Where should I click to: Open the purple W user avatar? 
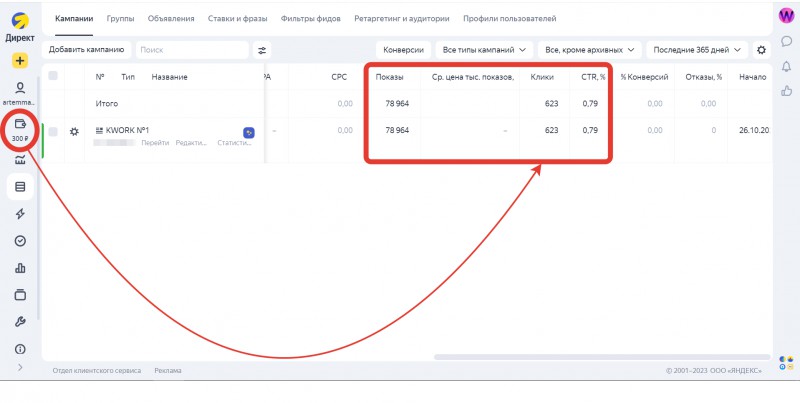(x=786, y=15)
